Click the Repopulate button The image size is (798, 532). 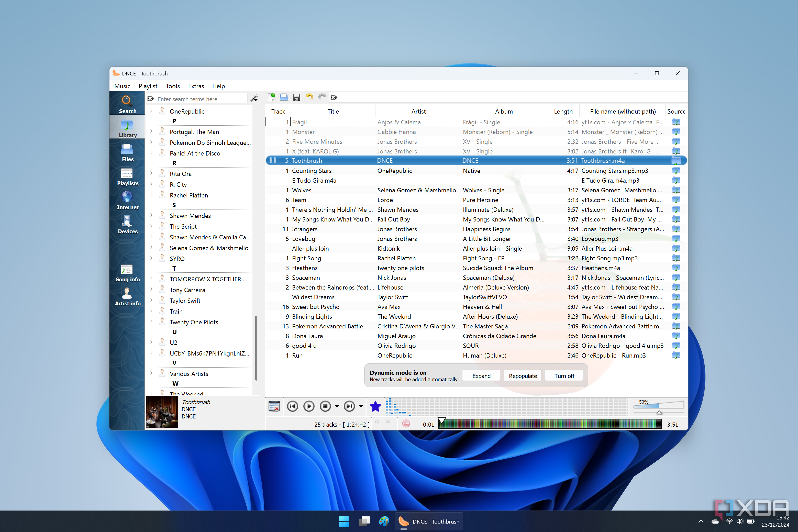pyautogui.click(x=523, y=375)
